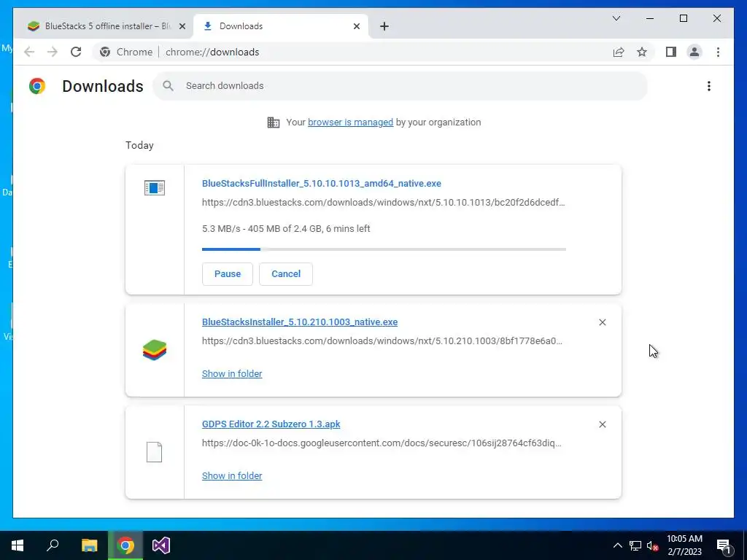Pause the BlueStacksFullInstaller download
This screenshot has width=747, height=560.
click(228, 274)
